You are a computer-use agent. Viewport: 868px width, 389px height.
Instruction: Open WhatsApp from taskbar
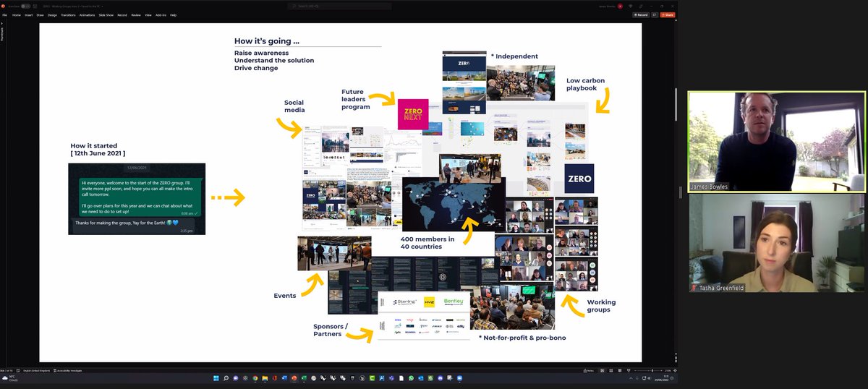[411, 378]
